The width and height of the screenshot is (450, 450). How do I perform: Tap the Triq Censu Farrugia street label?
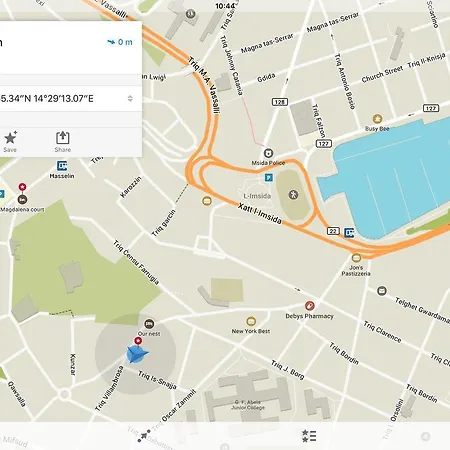click(x=136, y=262)
